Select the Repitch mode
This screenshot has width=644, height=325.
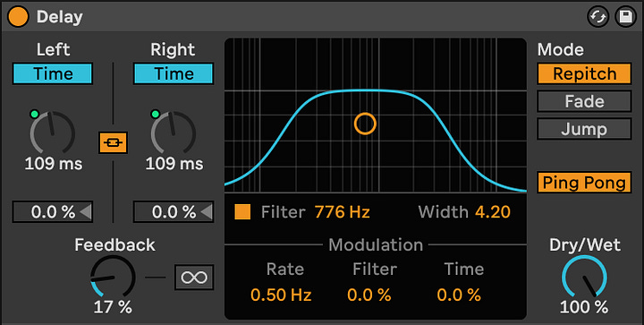click(x=584, y=74)
